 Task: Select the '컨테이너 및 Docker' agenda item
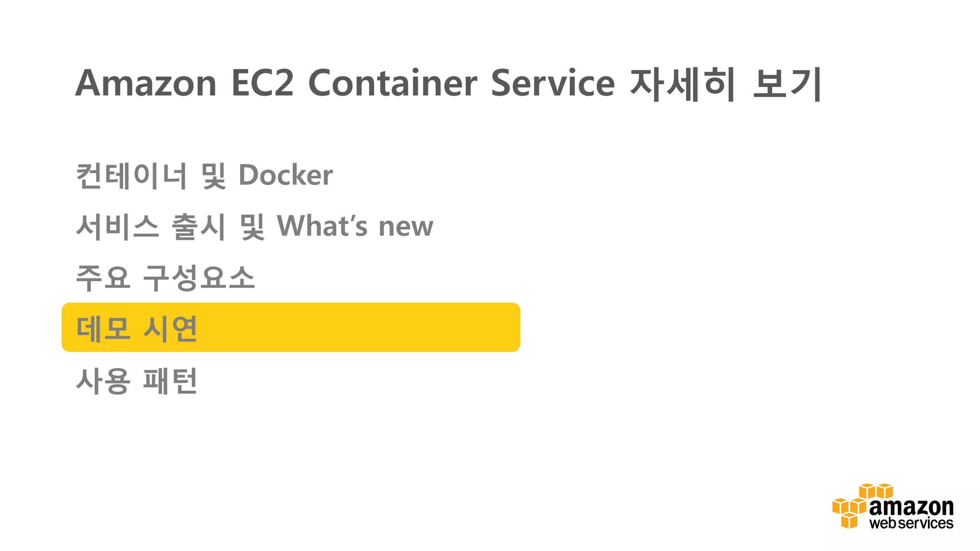(x=204, y=175)
